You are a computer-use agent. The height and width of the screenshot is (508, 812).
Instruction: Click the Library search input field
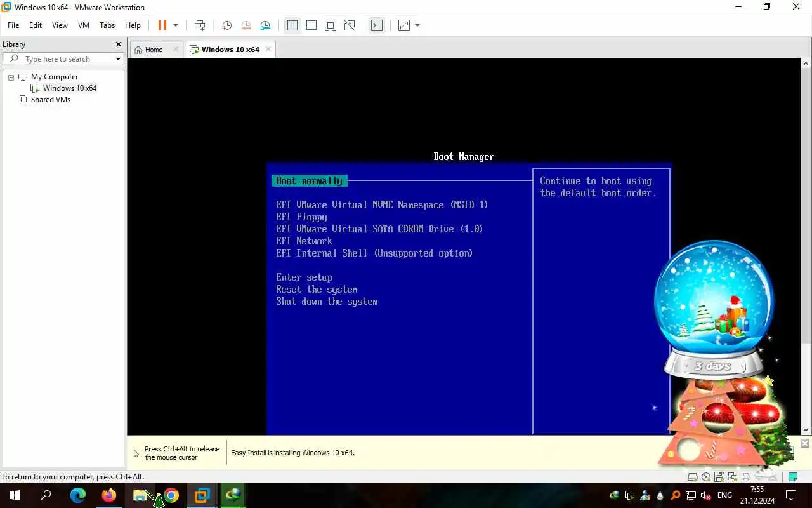pyautogui.click(x=62, y=59)
